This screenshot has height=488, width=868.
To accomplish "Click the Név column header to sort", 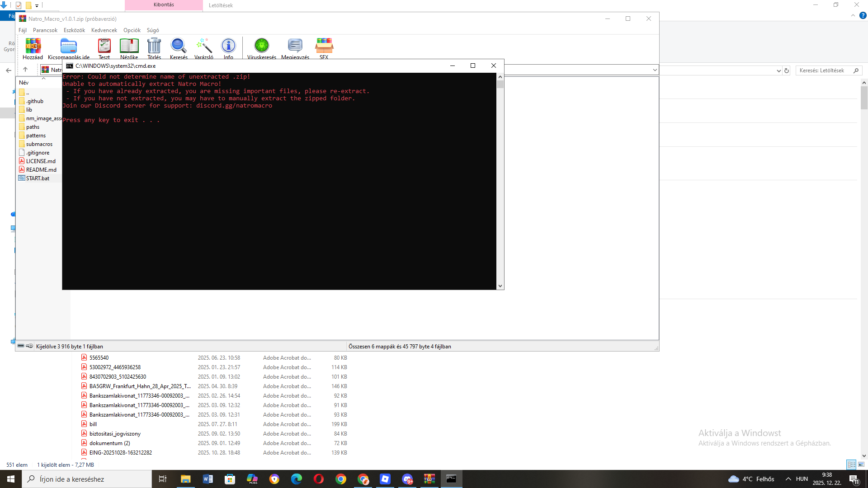I will click(24, 83).
